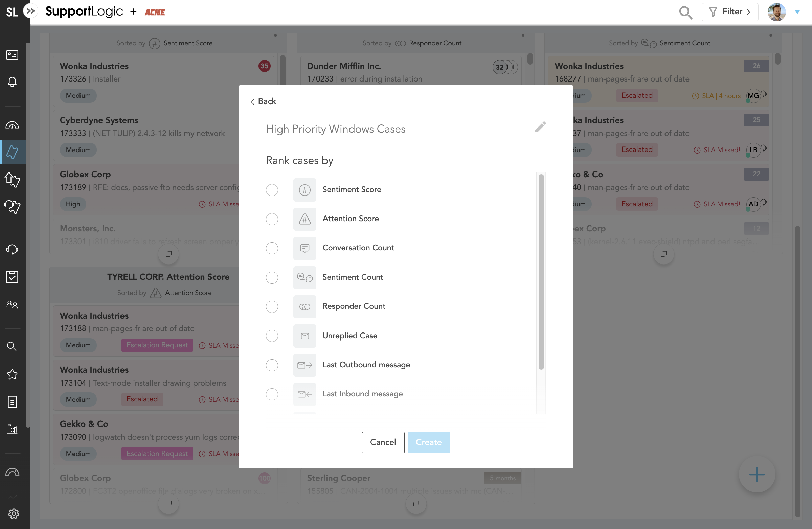Open the user profile dropdown arrow
Screen dimensions: 812x529
pos(797,12)
